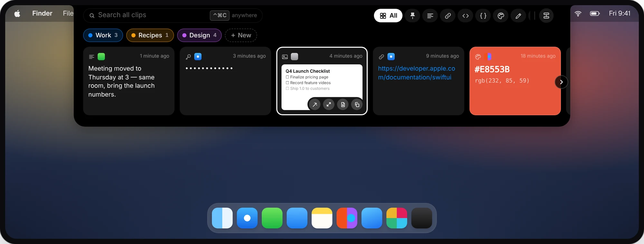This screenshot has width=644, height=244.
Task: Click the text icon on Meeting clip
Action: coord(91,57)
